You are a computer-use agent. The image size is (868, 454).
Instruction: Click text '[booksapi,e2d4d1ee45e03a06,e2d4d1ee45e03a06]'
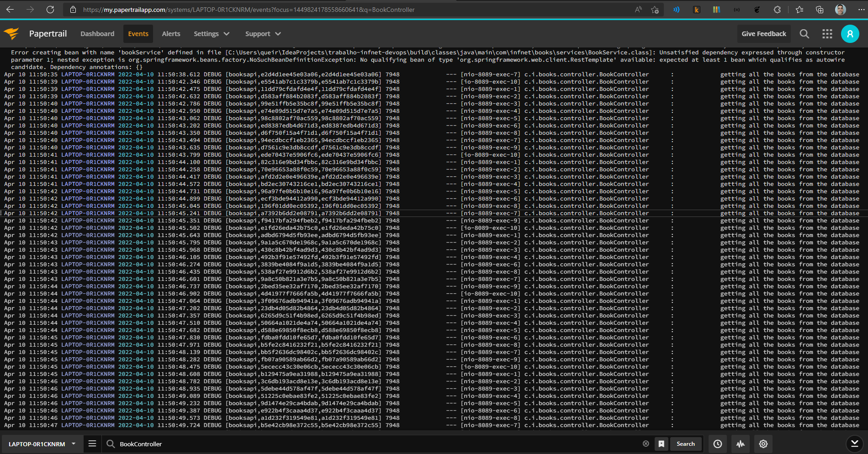point(303,74)
